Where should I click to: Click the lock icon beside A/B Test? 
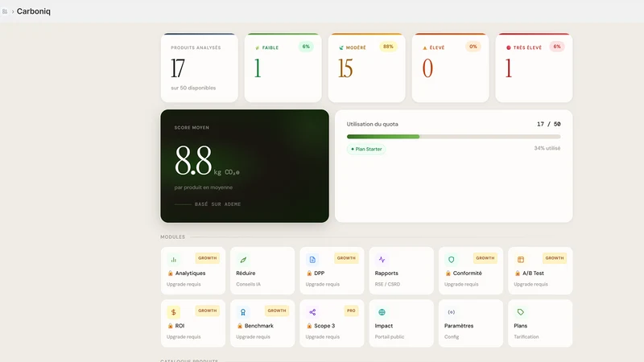(518, 273)
